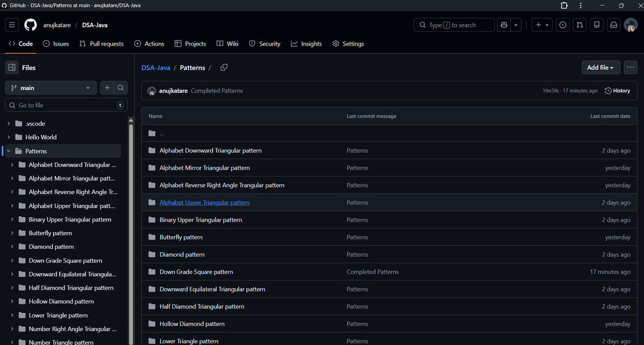The width and height of the screenshot is (644, 345).
Task: Open Alphabet Downward Triangular pattern folder
Action: coord(210,150)
